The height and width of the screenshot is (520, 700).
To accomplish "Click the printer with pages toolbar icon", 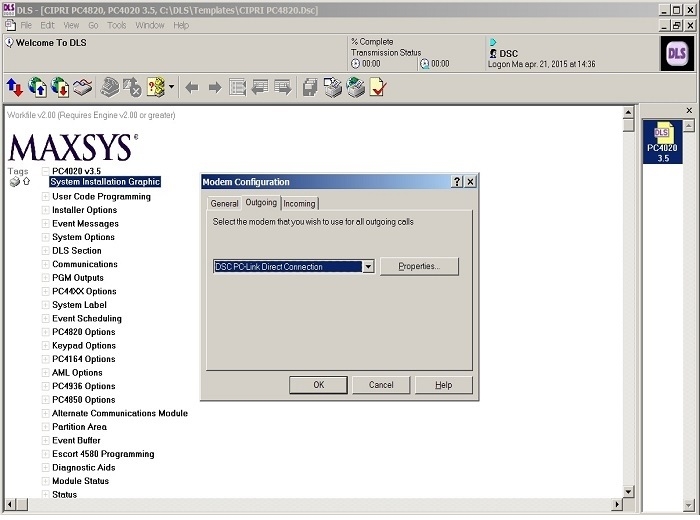I will (333, 87).
